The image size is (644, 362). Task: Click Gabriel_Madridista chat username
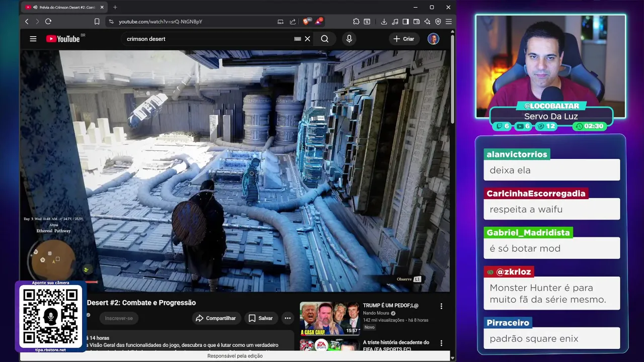(528, 233)
